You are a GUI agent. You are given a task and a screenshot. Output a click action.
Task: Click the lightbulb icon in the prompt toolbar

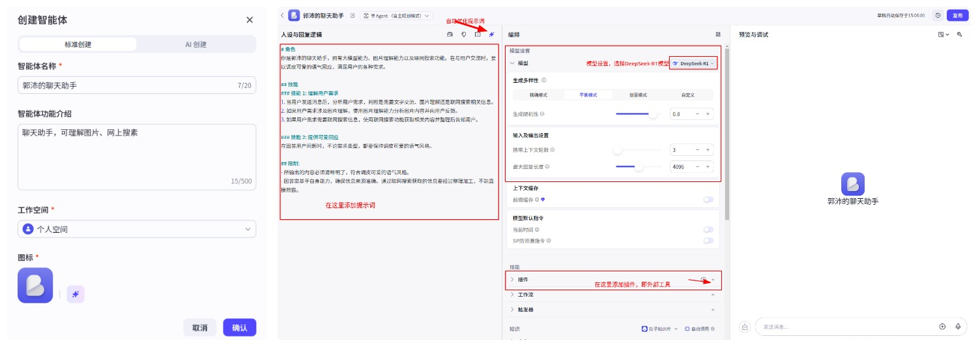[464, 34]
